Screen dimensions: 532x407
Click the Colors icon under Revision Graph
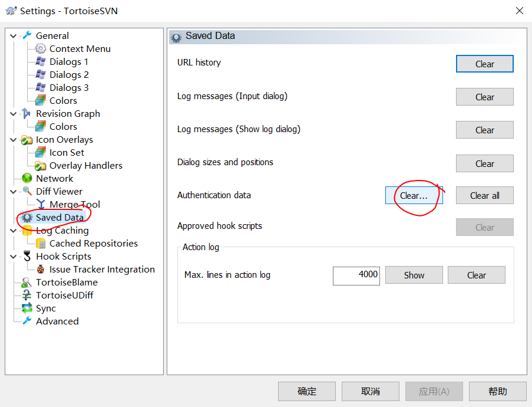[41, 126]
